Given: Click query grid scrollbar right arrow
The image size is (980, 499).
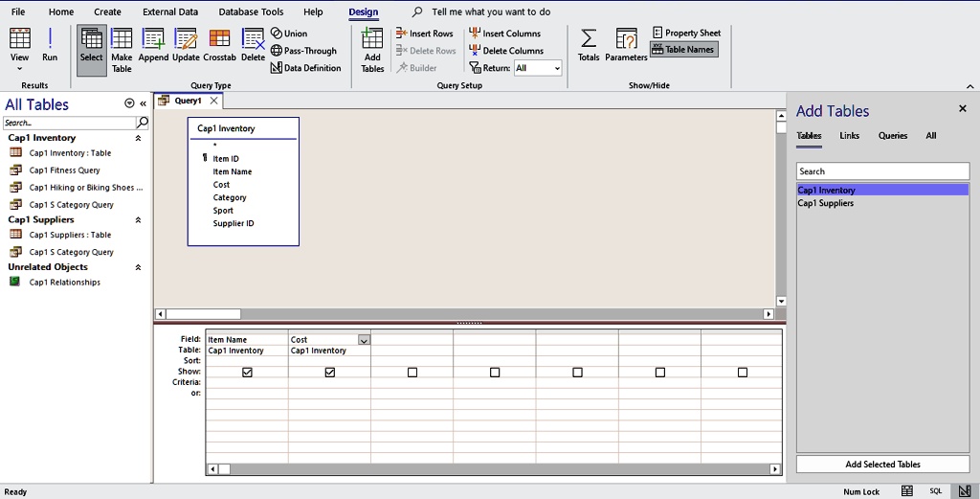Looking at the screenshot, I should [775, 468].
